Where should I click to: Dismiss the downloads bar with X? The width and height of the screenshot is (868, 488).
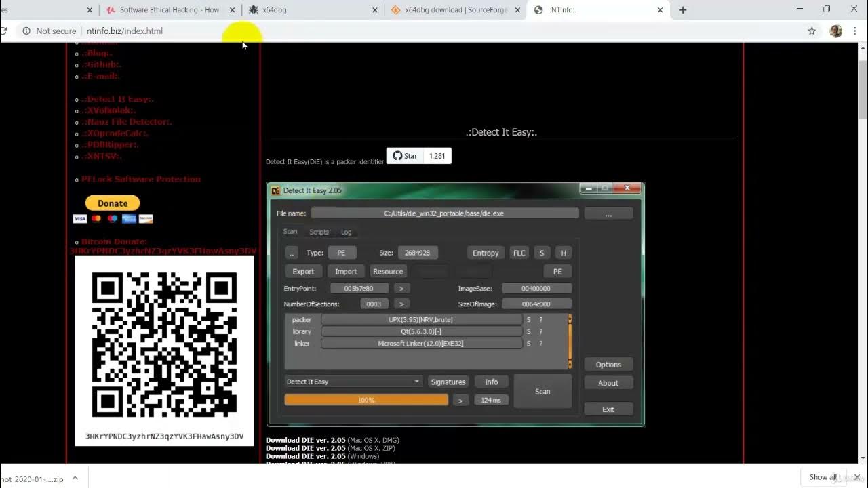[x=857, y=477]
